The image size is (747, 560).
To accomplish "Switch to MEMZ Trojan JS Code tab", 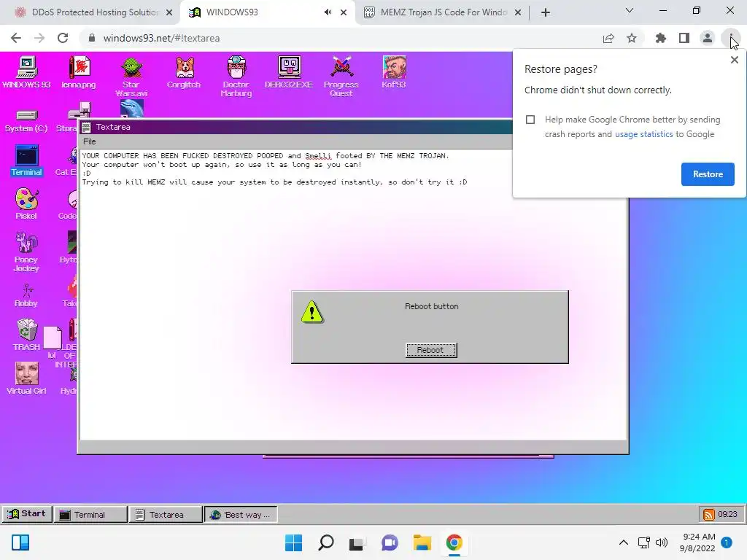I will [x=444, y=12].
